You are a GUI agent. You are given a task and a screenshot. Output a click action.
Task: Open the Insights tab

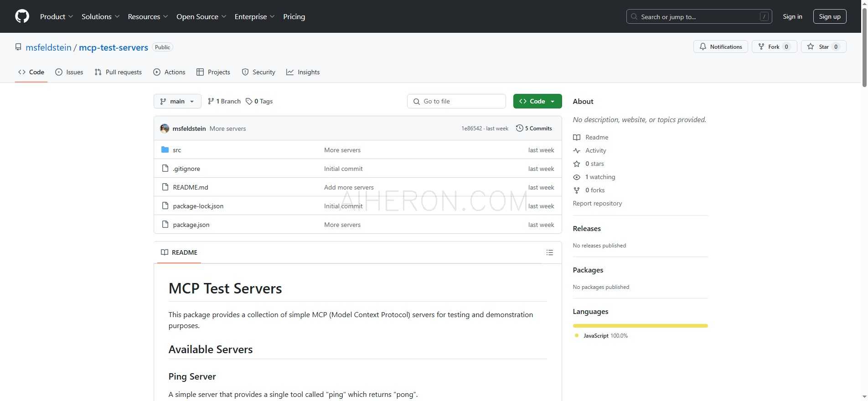pyautogui.click(x=303, y=72)
